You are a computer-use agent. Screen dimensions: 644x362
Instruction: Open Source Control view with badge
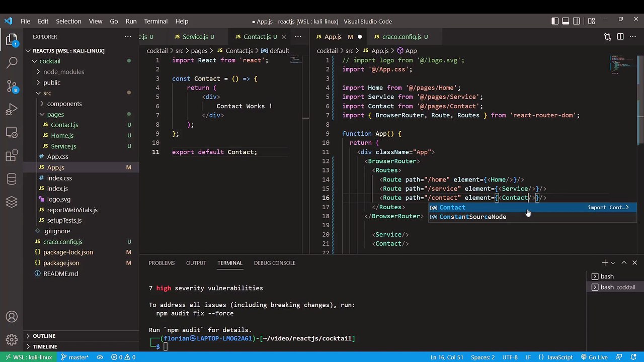point(12,86)
